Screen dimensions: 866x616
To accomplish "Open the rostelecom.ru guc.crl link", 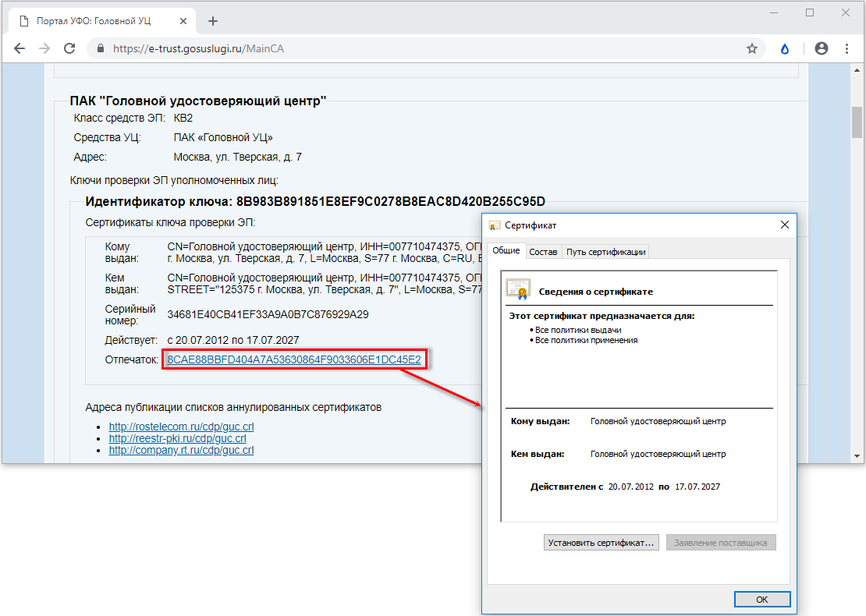I will 181,427.
